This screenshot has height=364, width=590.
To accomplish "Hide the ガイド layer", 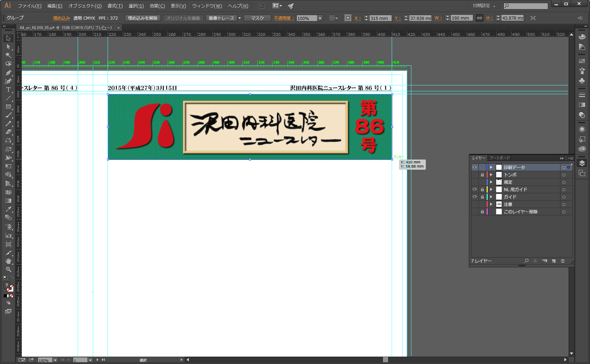I will (x=475, y=197).
